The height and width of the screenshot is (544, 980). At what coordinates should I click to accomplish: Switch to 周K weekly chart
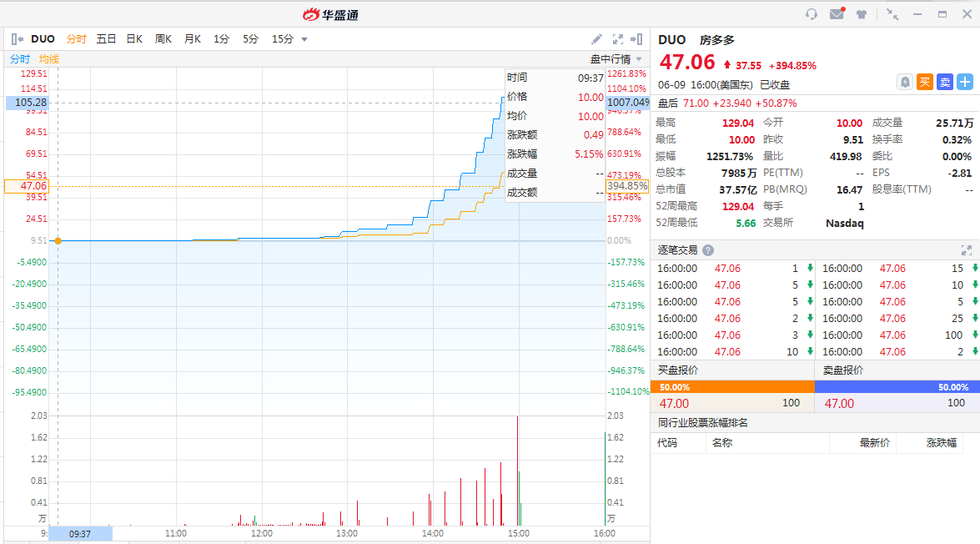[x=163, y=38]
